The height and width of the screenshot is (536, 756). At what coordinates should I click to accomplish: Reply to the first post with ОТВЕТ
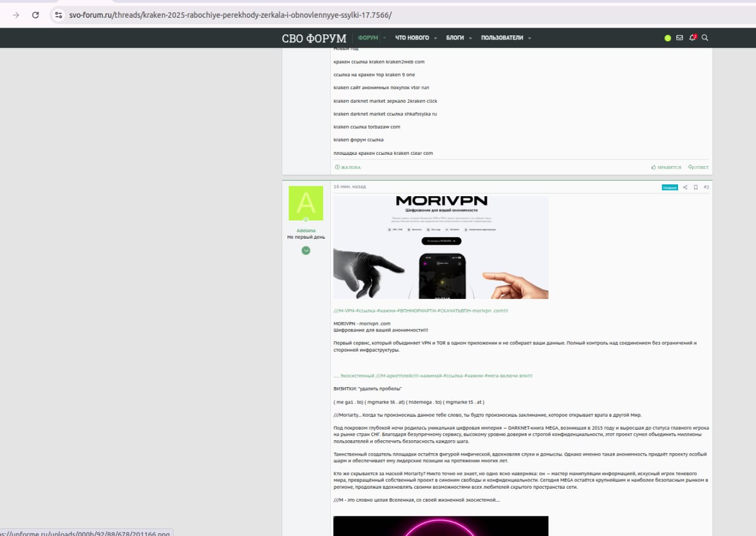pos(699,167)
